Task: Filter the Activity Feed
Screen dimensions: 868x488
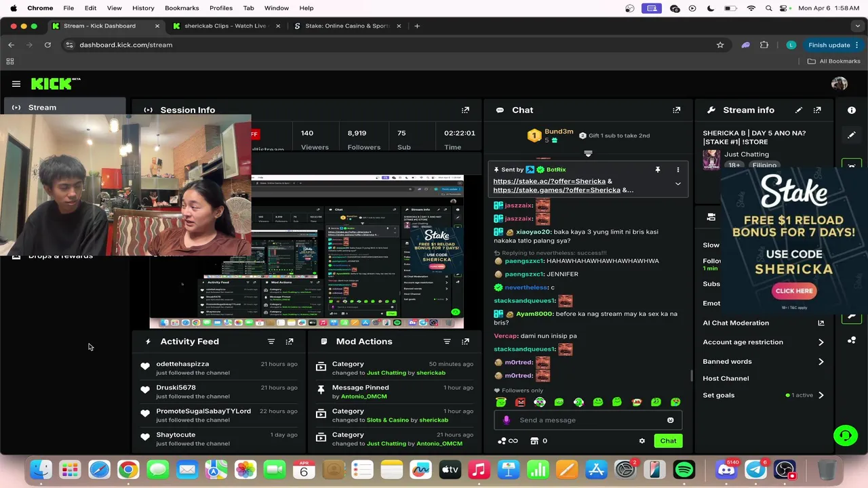Action: (x=271, y=342)
